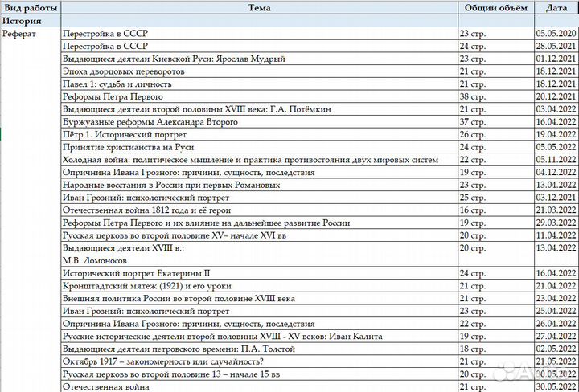This screenshot has width=579, height=392.
Task: Select the date 11.04.2022
Action: 556,235
